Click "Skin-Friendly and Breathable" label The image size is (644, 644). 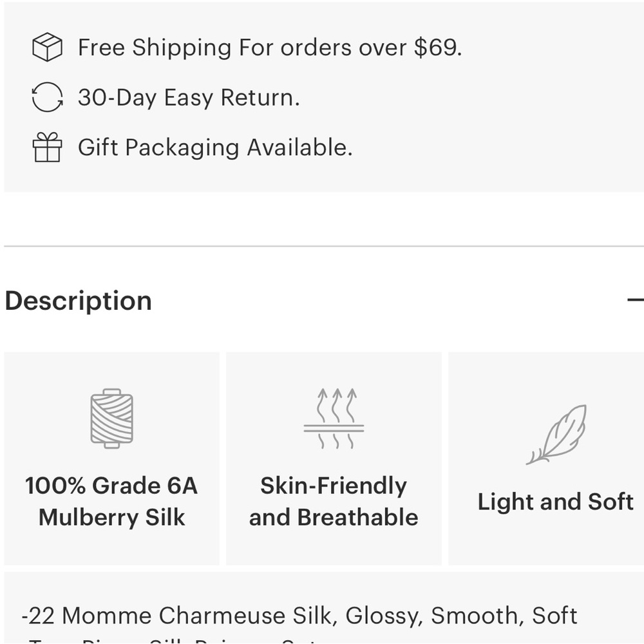(334, 501)
